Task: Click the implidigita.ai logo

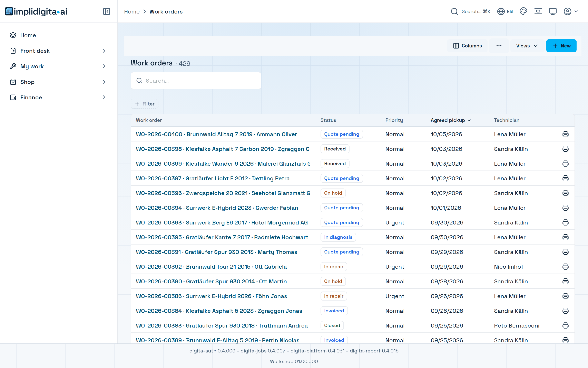Action: point(36,11)
